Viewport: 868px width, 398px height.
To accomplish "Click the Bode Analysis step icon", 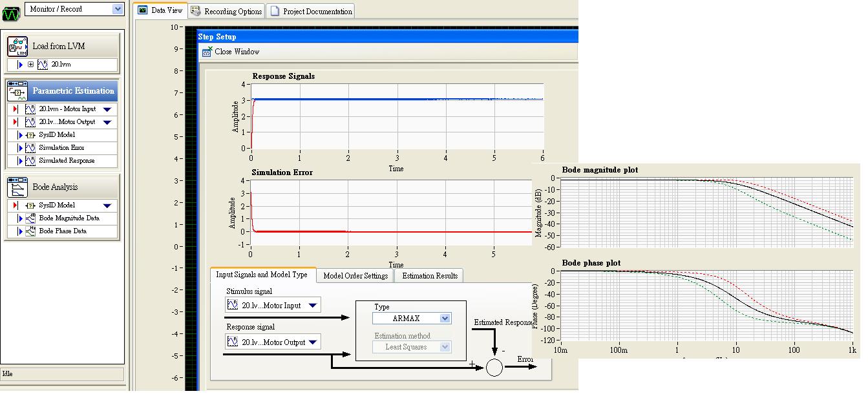I will (x=17, y=187).
